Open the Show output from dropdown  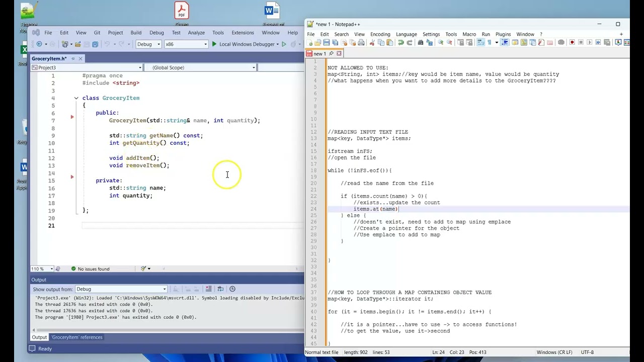[x=121, y=289]
